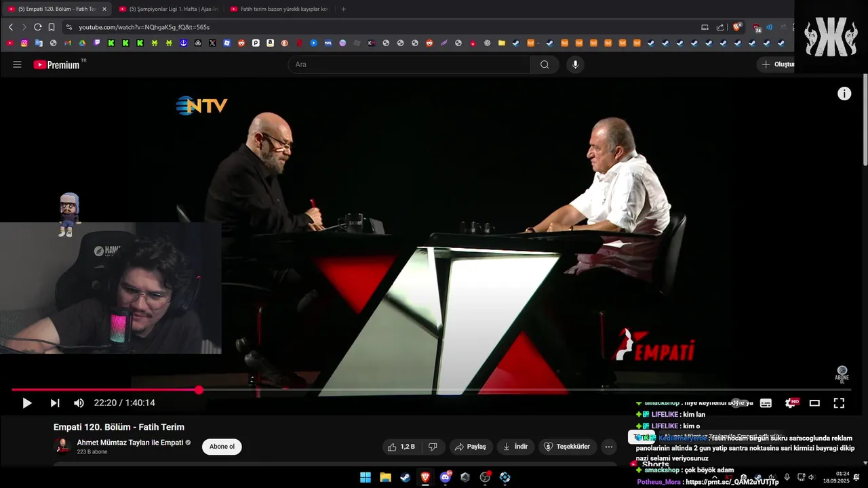This screenshot has height=488, width=868.
Task: Open Discord from the taskbar
Action: 446,477
